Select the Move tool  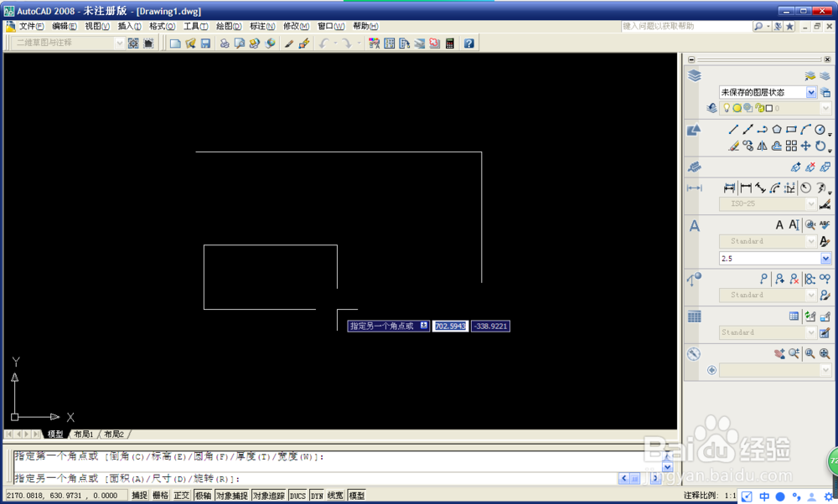(805, 146)
